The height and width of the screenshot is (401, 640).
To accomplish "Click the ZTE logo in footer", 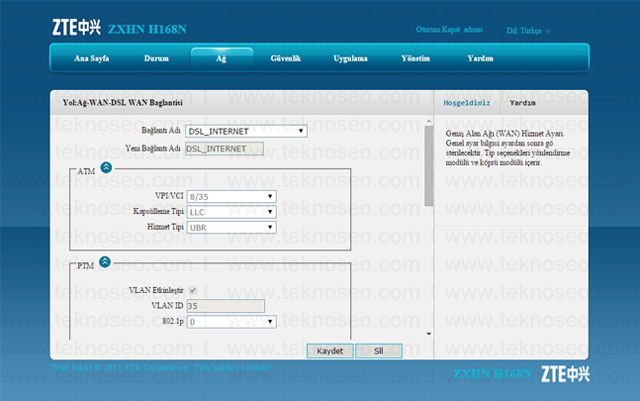I will point(565,374).
